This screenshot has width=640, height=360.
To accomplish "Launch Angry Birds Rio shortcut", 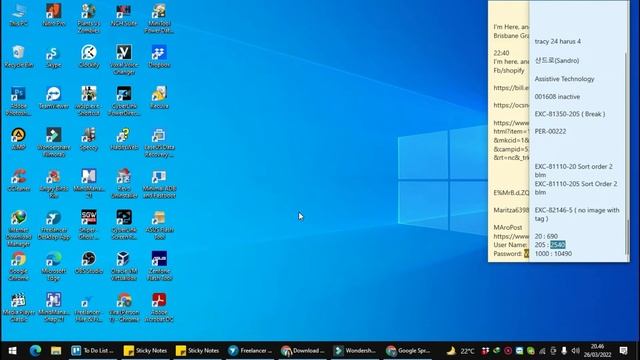I will click(x=53, y=184).
